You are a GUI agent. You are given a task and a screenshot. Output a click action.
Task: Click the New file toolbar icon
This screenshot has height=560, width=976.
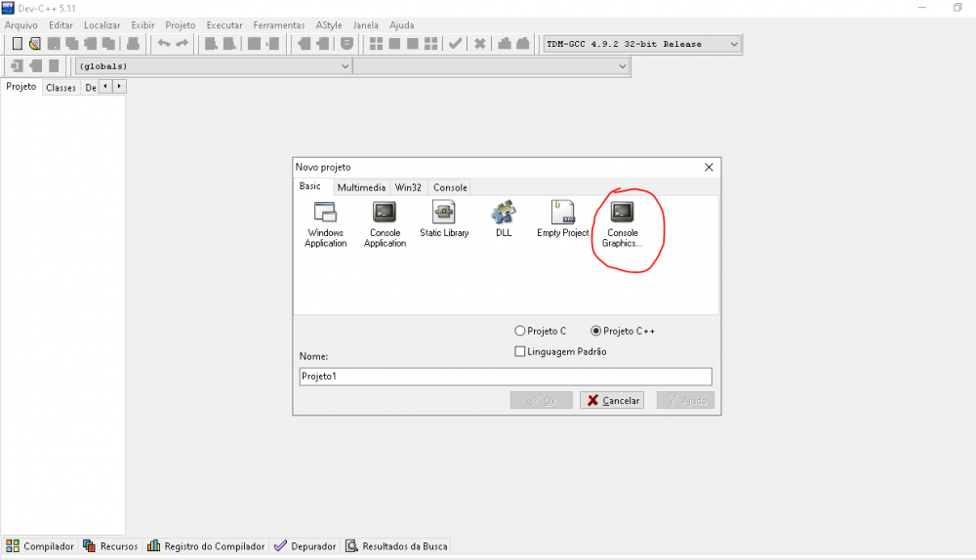pyautogui.click(x=17, y=44)
